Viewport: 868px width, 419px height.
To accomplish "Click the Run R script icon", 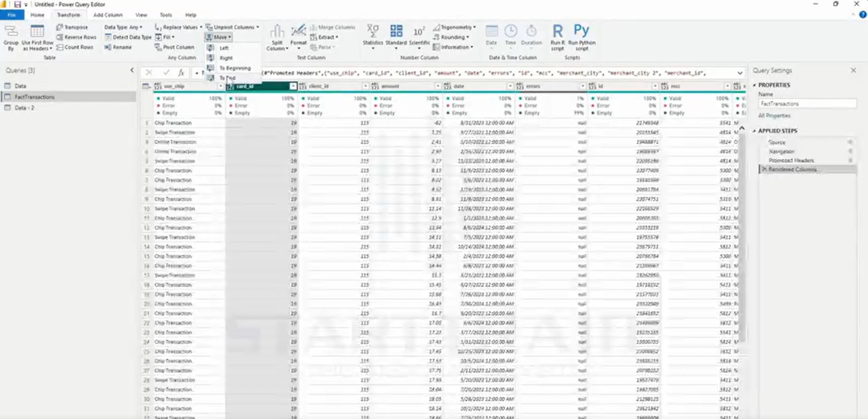I will click(x=558, y=31).
